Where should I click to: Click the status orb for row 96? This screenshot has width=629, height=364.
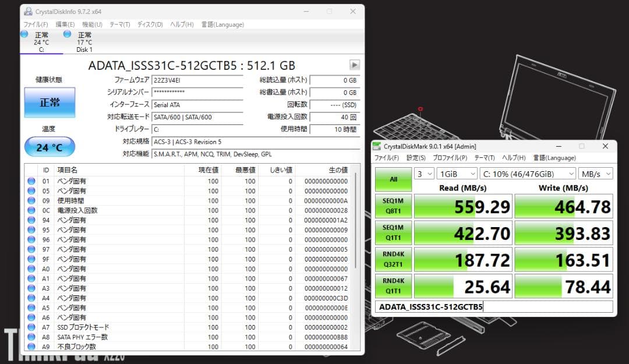point(31,239)
